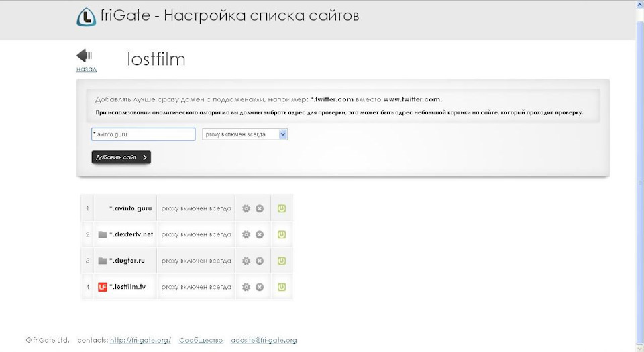Screen dimensions: 644x352
Task: Click row number 4 in site list
Action: click(x=87, y=287)
